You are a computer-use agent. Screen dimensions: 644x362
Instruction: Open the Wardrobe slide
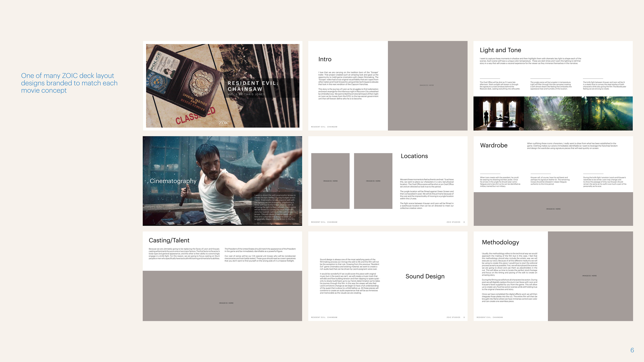[494, 145]
